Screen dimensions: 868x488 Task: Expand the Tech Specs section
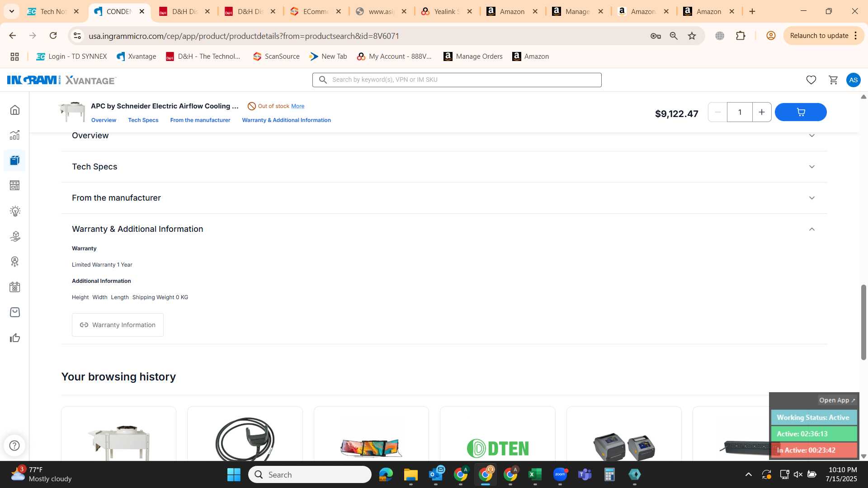[x=444, y=167]
